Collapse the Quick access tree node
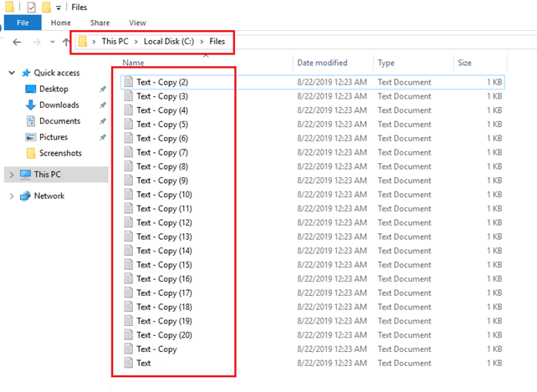537x392 pixels. pos(12,73)
